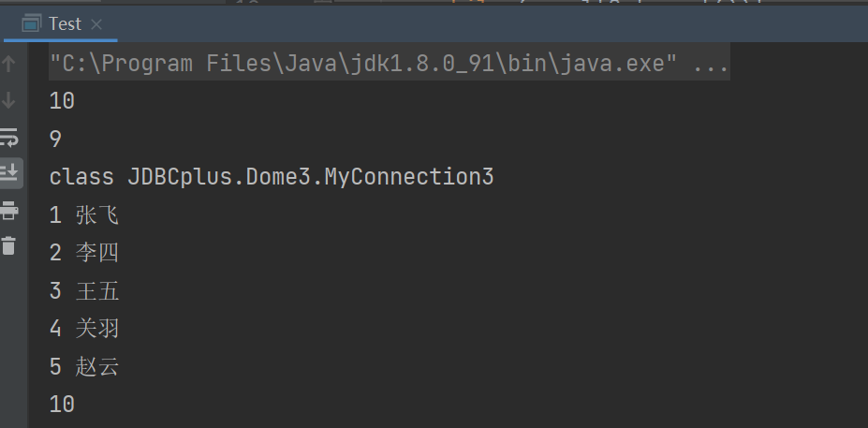Click the print console output icon

8,211
